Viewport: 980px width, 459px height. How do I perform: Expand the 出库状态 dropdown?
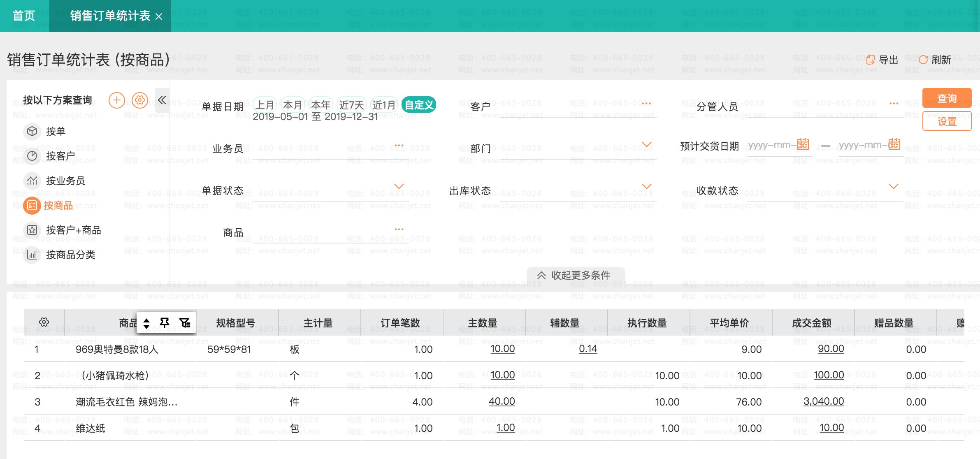point(647,186)
